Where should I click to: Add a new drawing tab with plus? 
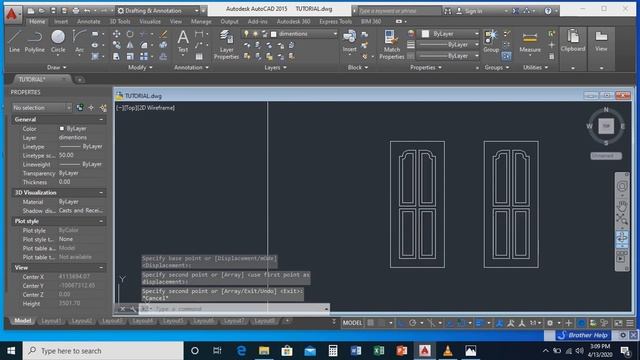80,80
